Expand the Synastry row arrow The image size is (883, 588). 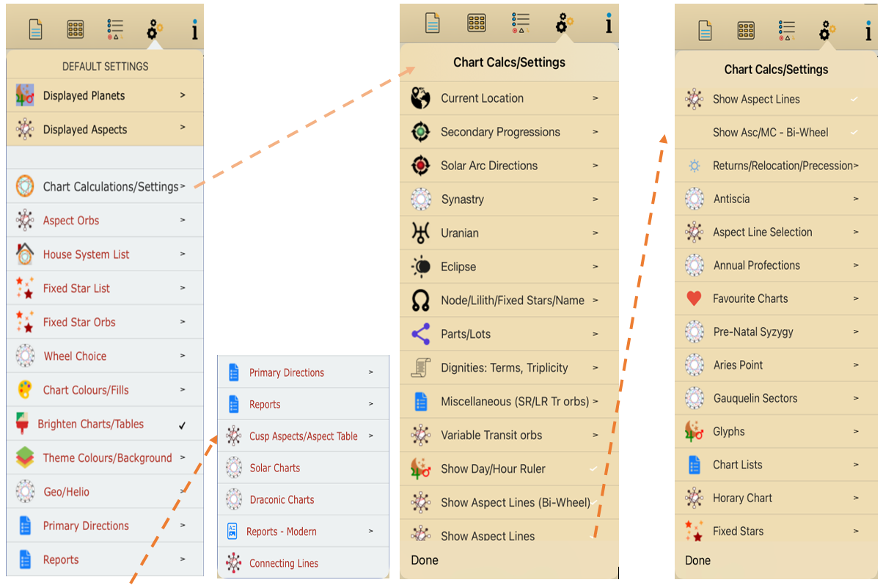(x=595, y=199)
